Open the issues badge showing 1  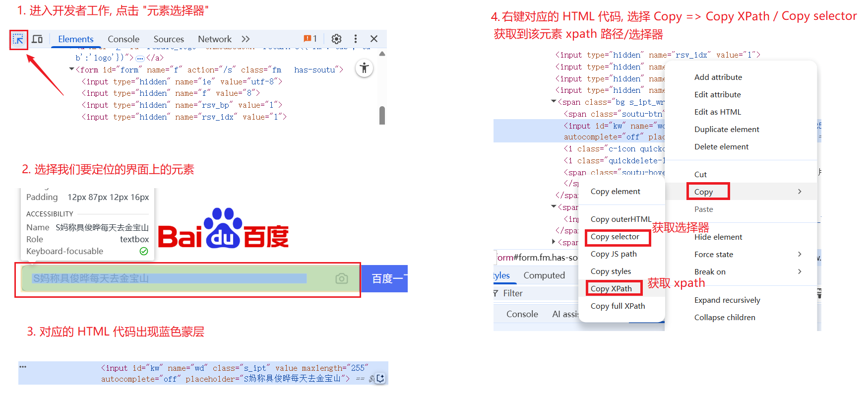coord(310,39)
